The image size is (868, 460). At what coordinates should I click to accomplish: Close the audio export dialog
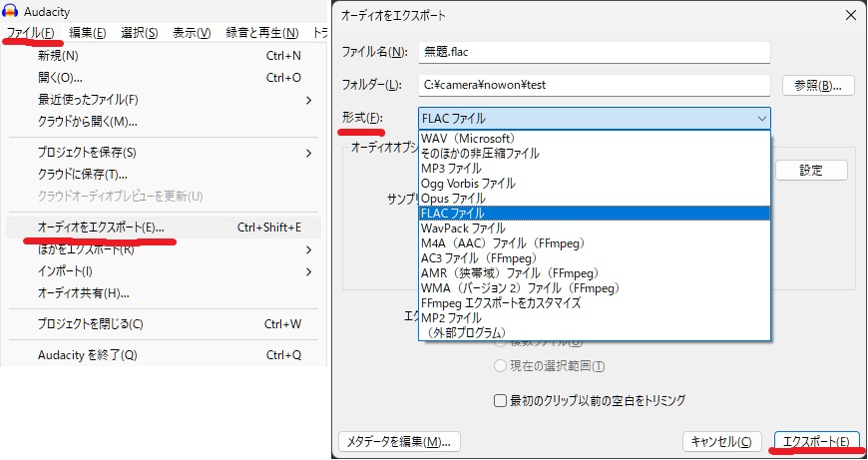(849, 15)
